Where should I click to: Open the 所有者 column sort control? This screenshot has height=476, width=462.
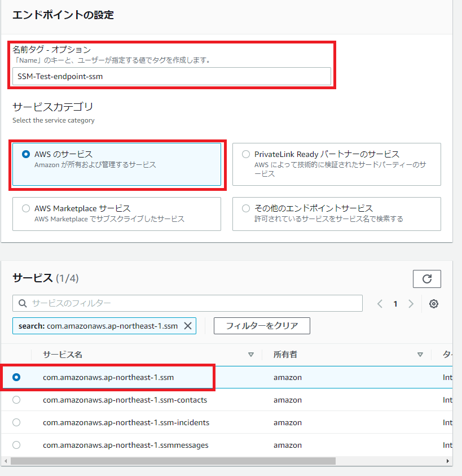pos(420,354)
